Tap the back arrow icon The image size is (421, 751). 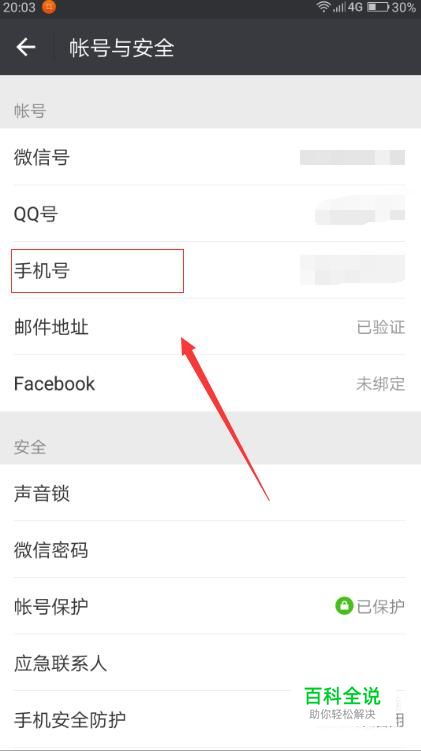tap(26, 47)
